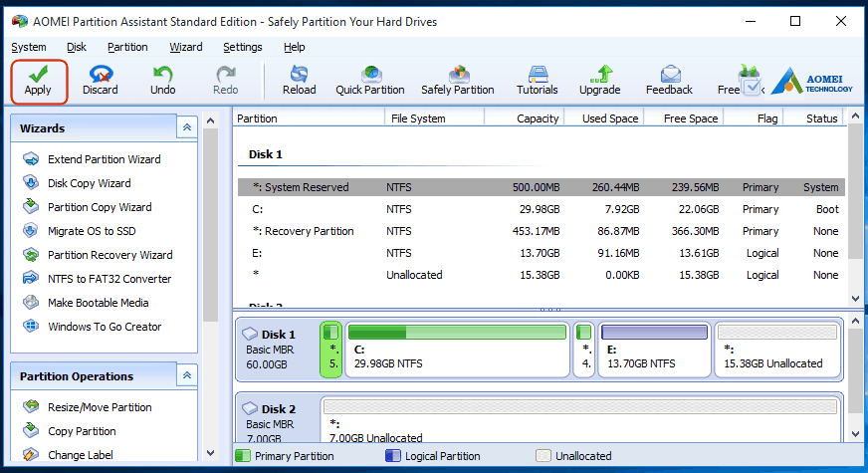The image size is (868, 473).
Task: Click E: 13.70GB NTFS partition block
Action: coord(655,350)
